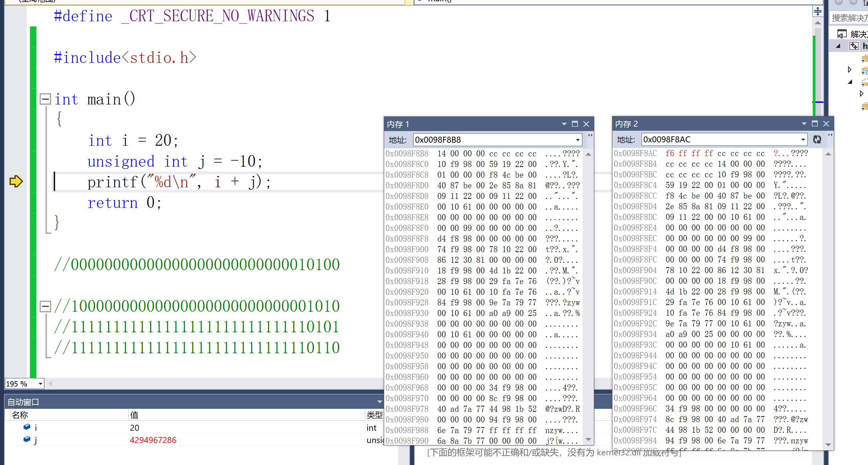868x465 pixels.
Task: Click the variable i icon in Autos window
Action: point(27,427)
